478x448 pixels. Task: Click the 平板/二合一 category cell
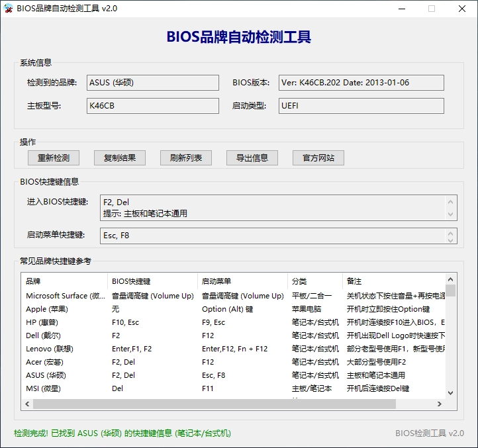tap(312, 296)
